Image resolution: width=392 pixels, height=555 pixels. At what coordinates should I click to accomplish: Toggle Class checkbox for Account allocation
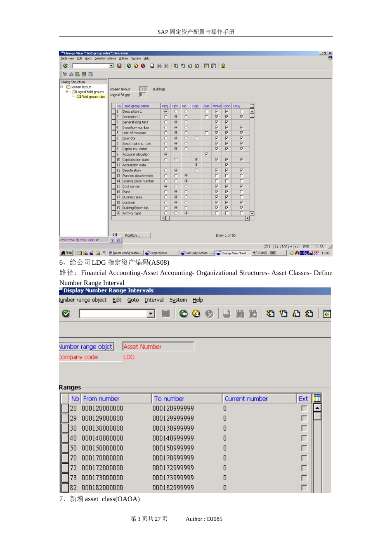(206, 154)
